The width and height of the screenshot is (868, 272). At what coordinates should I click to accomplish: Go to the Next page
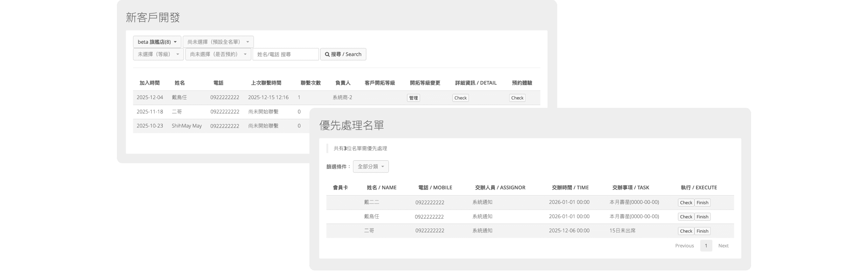click(723, 246)
